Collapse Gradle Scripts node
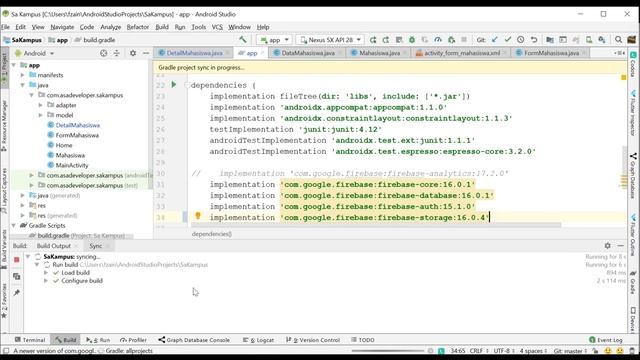The width and height of the screenshot is (640, 360). click(x=14, y=225)
